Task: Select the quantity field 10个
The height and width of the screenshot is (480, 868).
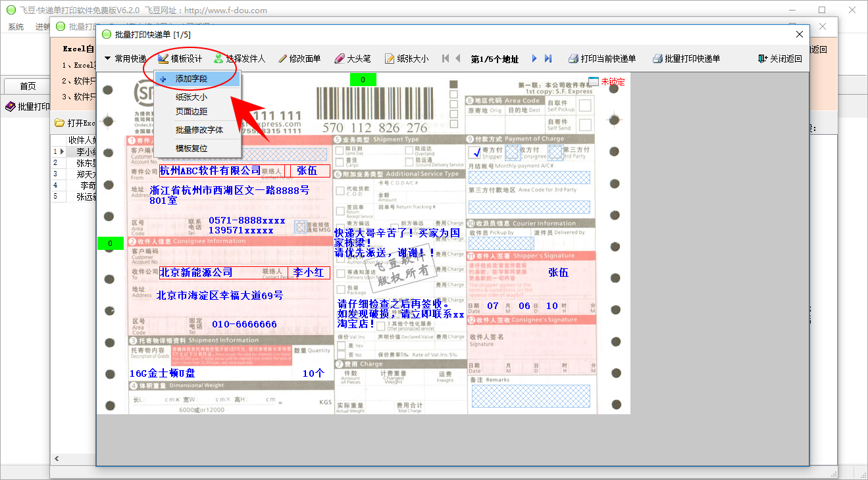Action: coord(314,373)
